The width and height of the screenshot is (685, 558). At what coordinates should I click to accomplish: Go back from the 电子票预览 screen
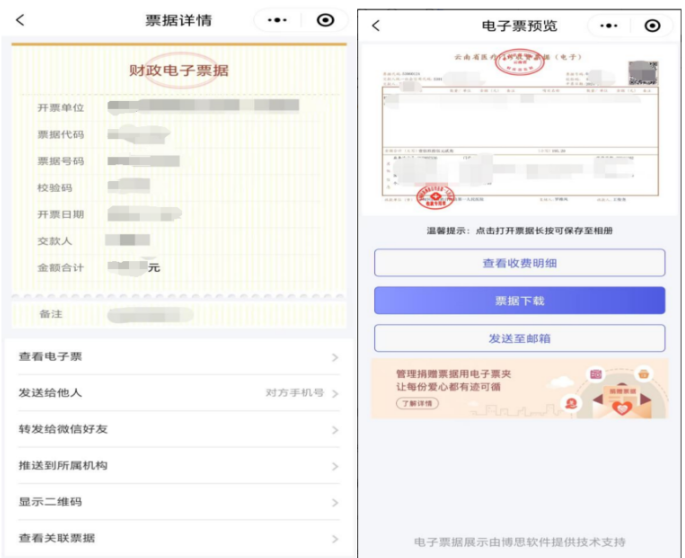pyautogui.click(x=376, y=26)
